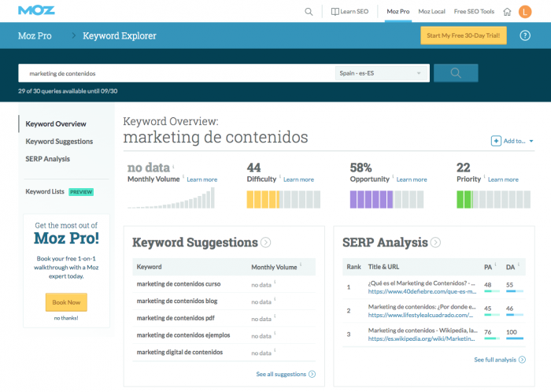551x392 pixels.
Task: Select SERP Analysis in the sidebar
Action: tap(48, 159)
